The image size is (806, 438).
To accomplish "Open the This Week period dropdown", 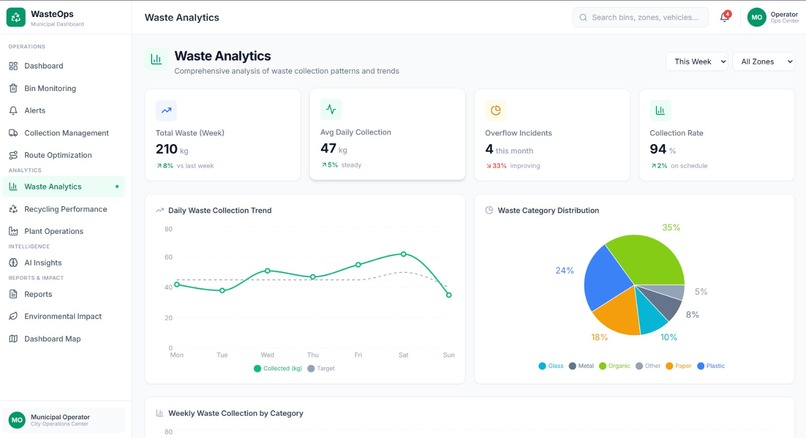I will 697,62.
